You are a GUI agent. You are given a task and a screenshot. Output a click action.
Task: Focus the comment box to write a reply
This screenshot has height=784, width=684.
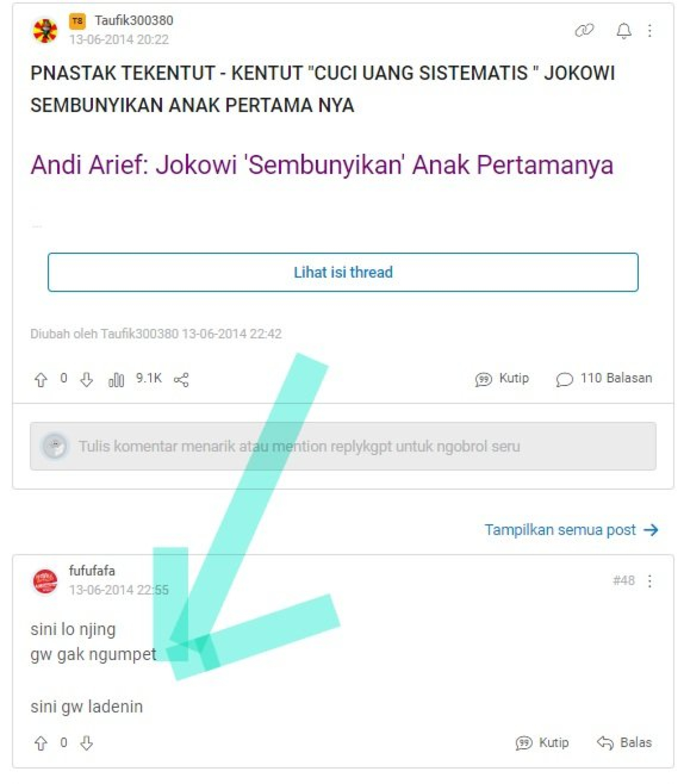pyautogui.click(x=343, y=446)
